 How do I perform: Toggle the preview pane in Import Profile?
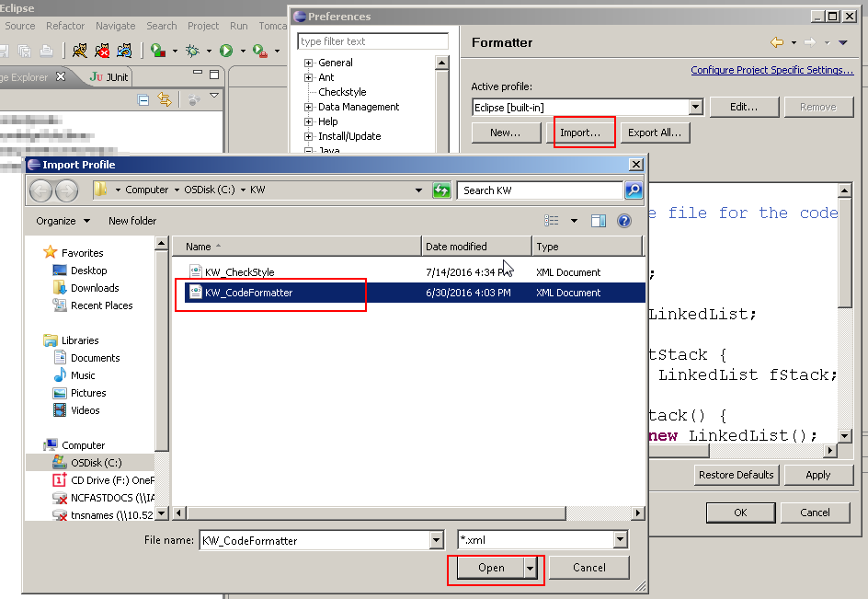(597, 221)
